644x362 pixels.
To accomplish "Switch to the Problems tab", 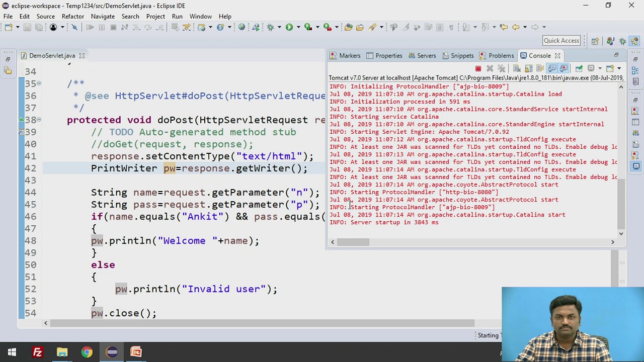I will click(x=497, y=55).
